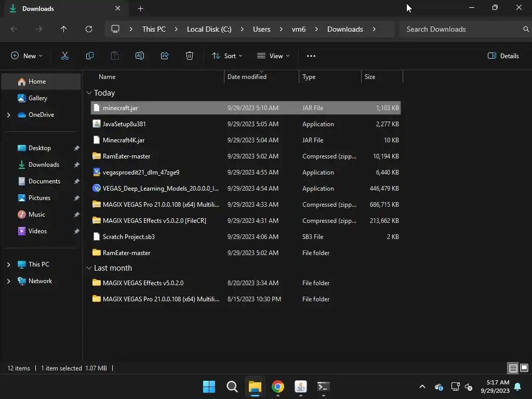Unpin Documents from quick access
The image size is (532, 399).
coord(77,181)
